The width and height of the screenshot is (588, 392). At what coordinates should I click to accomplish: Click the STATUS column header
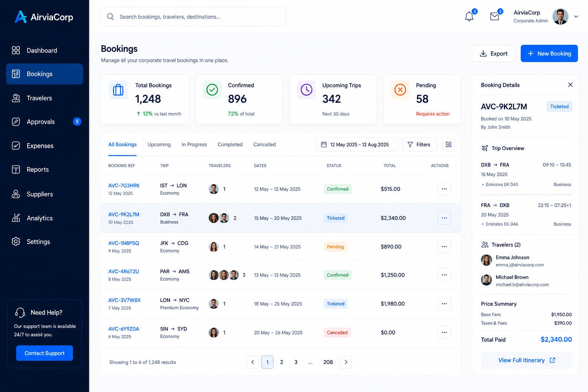pyautogui.click(x=334, y=166)
